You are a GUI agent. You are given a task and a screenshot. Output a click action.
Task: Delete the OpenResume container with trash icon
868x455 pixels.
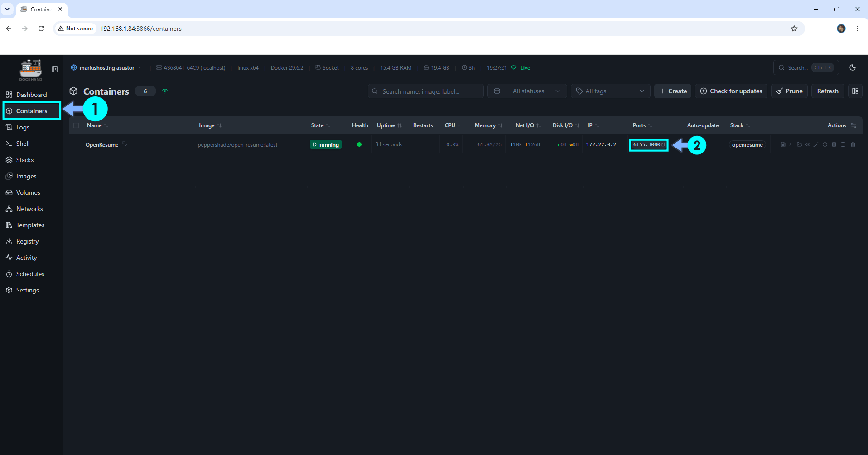853,144
